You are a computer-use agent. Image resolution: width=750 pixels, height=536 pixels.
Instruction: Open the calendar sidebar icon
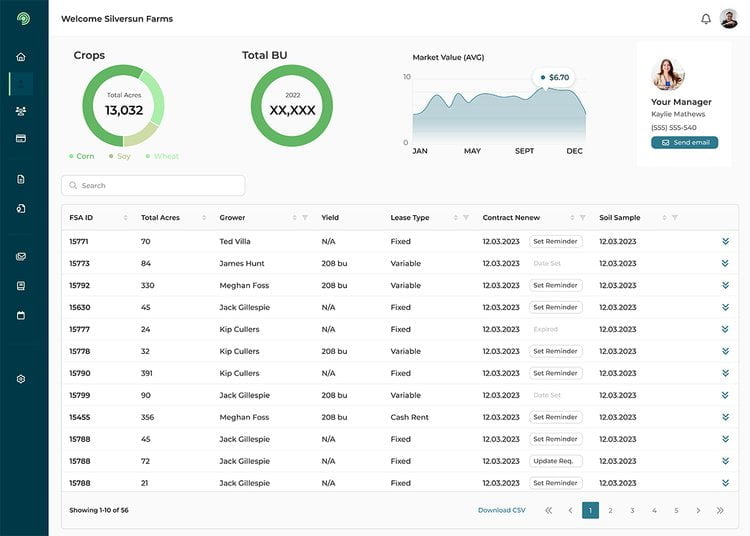(x=21, y=315)
